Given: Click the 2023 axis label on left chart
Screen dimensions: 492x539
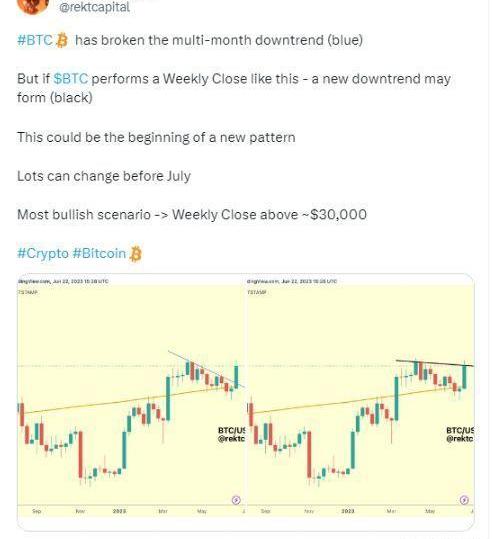Looking at the screenshot, I should point(119,511).
